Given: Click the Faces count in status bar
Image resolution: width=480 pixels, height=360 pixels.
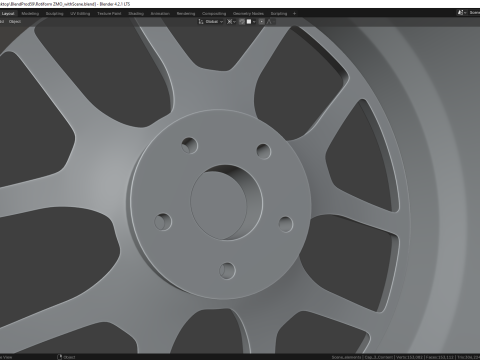Looking at the screenshot, I should [441, 357].
